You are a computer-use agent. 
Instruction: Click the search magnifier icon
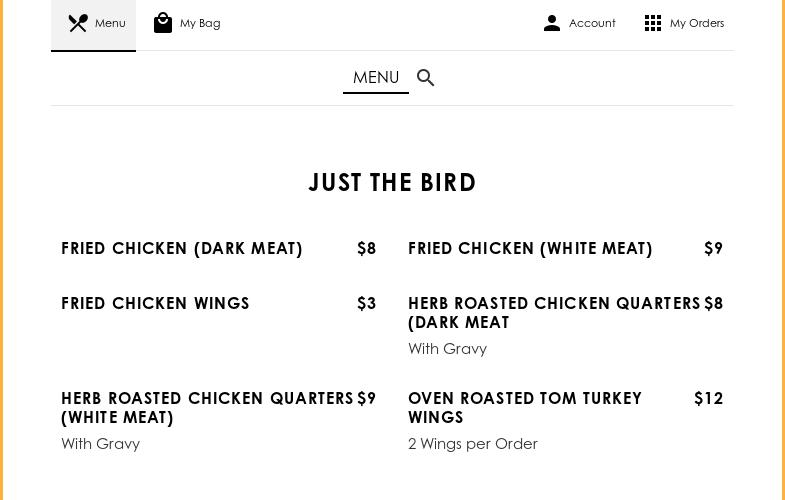pyautogui.click(x=426, y=78)
